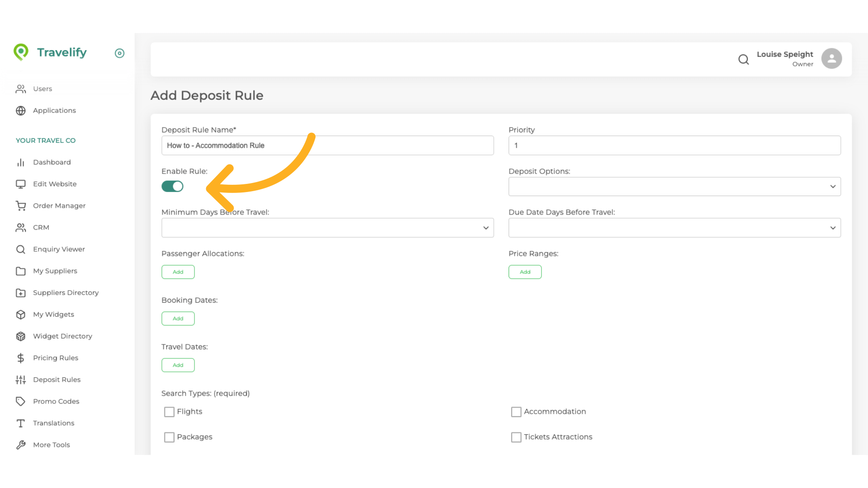Open the user avatar profile icon
Image resolution: width=868 pixels, height=488 pixels.
pos(831,59)
